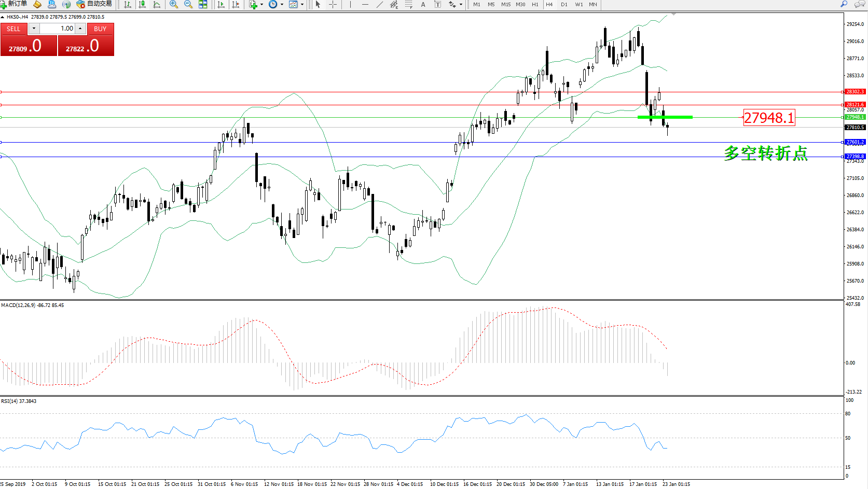The image size is (868, 489).
Task: Expand the templates dropdown arrow
Action: [302, 4]
